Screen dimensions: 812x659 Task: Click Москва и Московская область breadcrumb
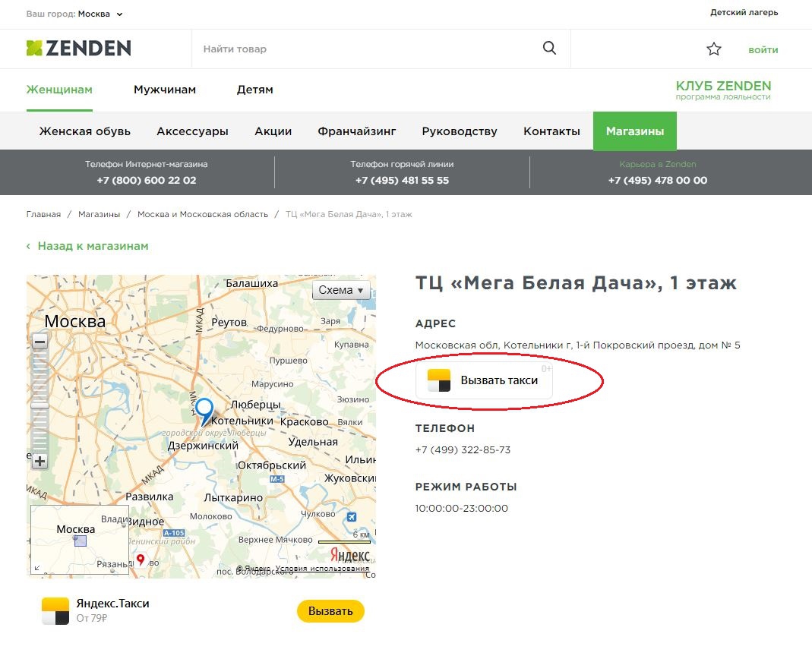pos(203,214)
